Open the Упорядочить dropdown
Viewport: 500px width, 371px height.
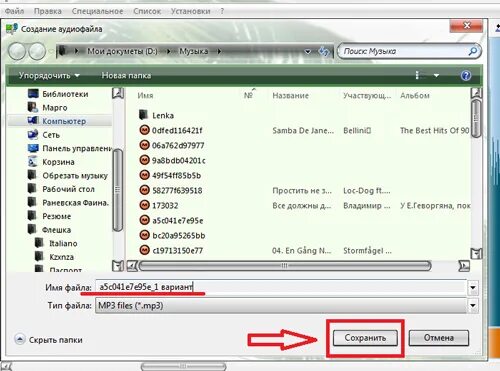(x=49, y=76)
